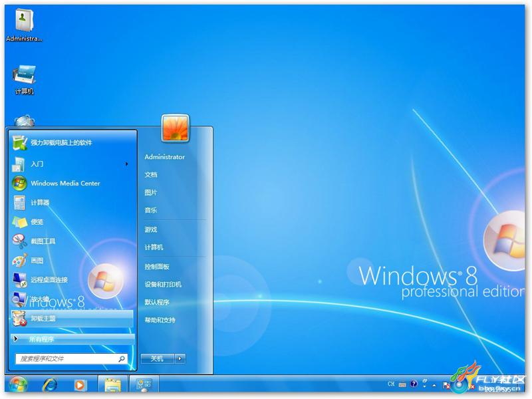Open the 默认程序 default programs entry
Screen dimensions: 532x399
coord(157,302)
